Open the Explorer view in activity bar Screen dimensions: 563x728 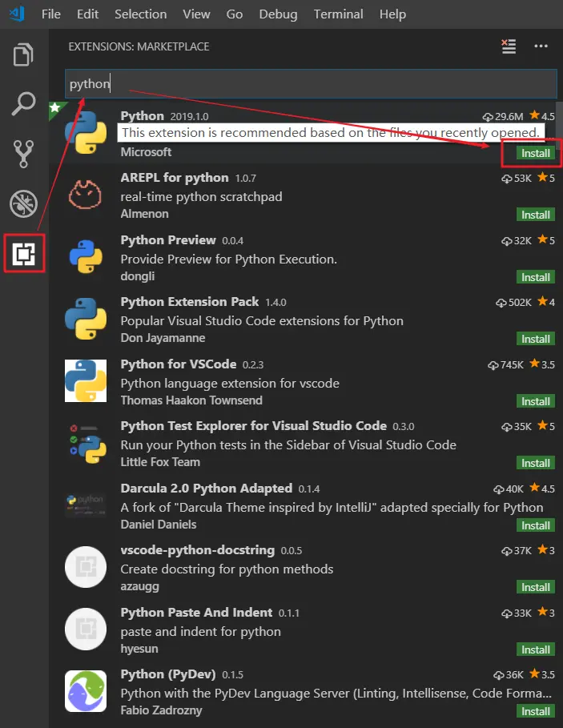[23, 54]
